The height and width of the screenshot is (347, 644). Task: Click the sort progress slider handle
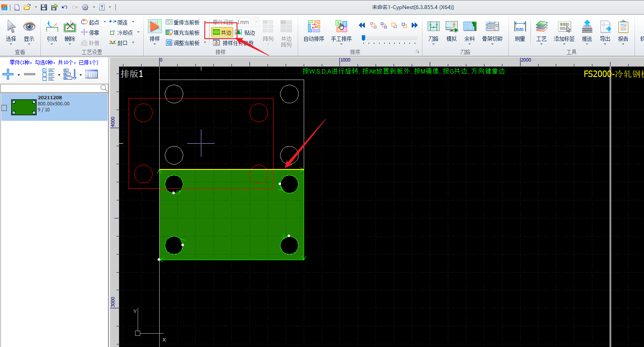click(x=364, y=38)
